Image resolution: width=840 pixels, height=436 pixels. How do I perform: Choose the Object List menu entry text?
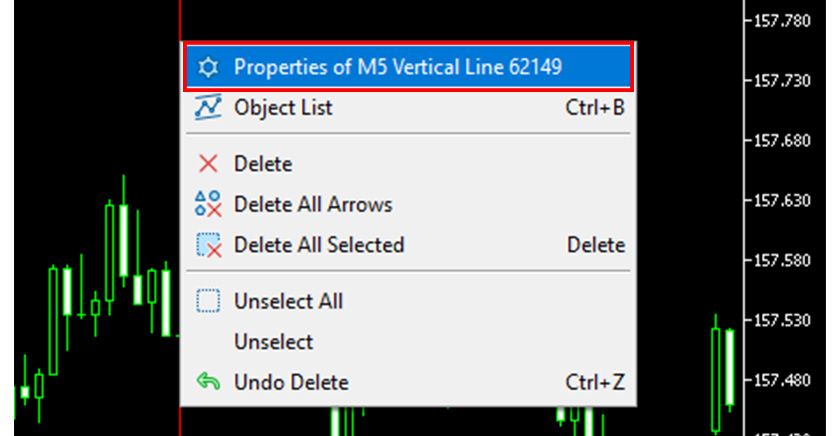point(283,107)
